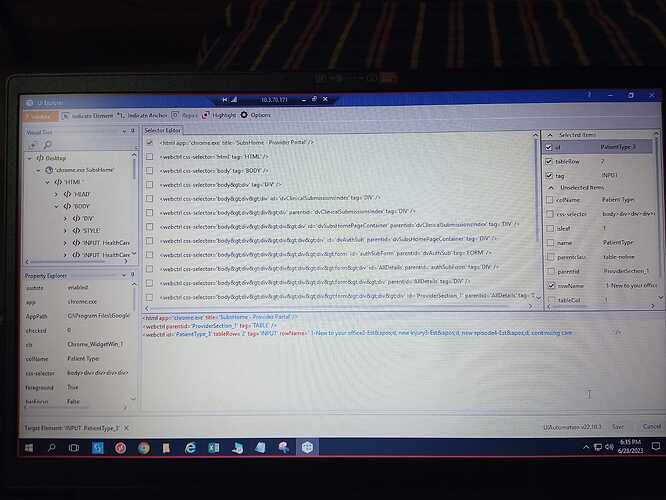666x500 pixels.
Task: Open the blue S app on taskbar
Action: (98, 448)
